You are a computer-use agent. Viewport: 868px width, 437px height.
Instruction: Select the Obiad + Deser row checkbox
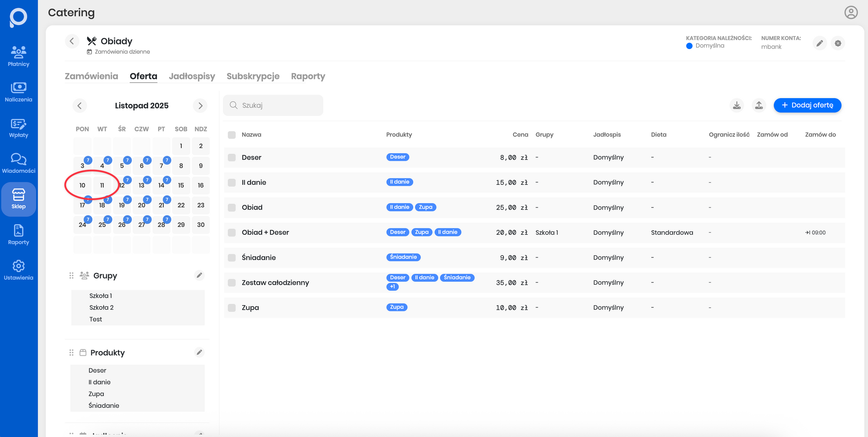(x=232, y=233)
